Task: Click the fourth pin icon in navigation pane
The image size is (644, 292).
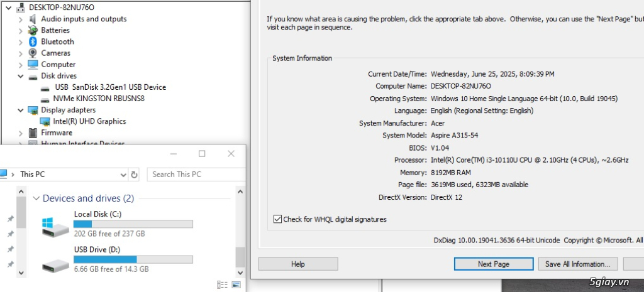Action: [x=11, y=264]
